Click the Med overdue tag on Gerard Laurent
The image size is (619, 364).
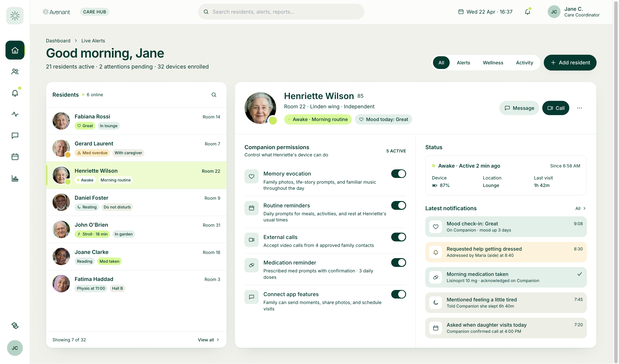click(x=92, y=153)
